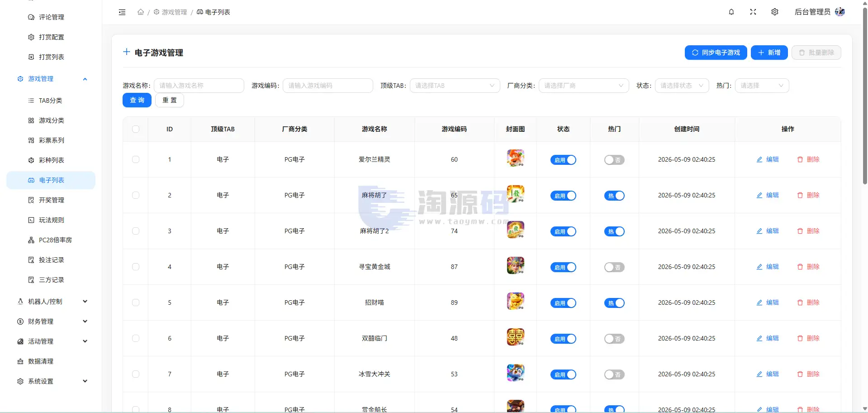The width and height of the screenshot is (868, 413).
Task: Open the 顶级TAB dropdown filter
Action: pos(455,86)
